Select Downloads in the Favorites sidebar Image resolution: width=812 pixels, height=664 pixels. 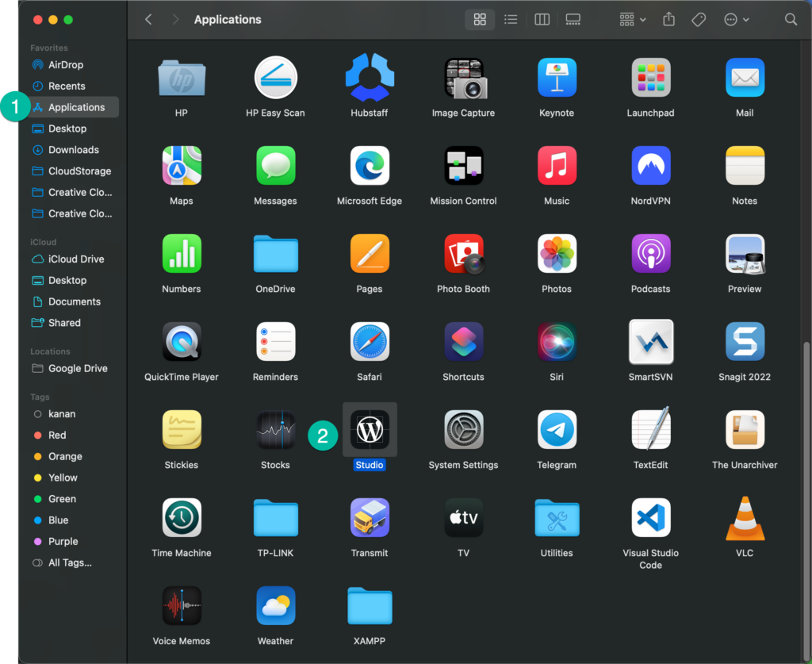coord(74,150)
